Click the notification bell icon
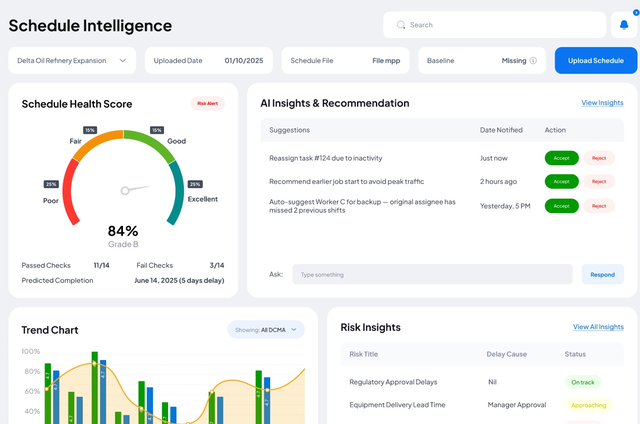The width and height of the screenshot is (640, 424). 622,25
